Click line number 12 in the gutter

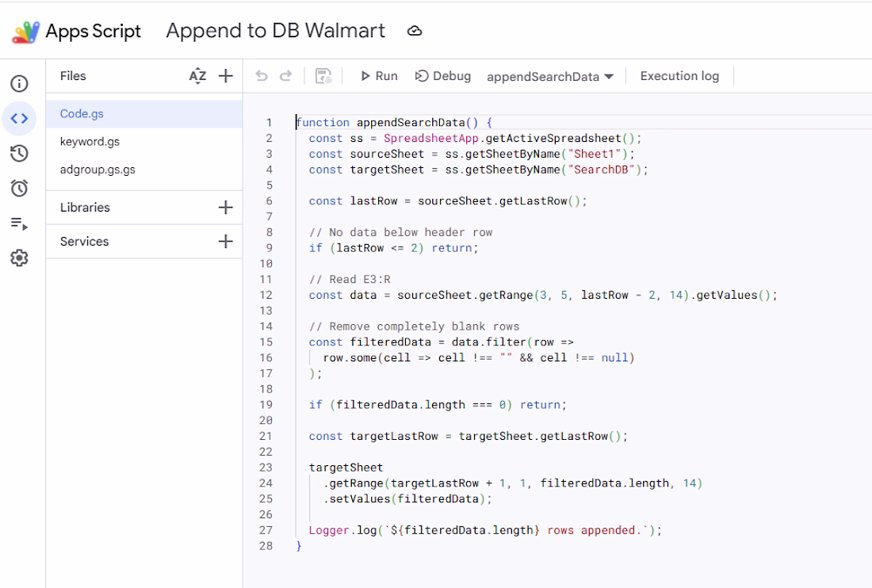[x=266, y=295]
